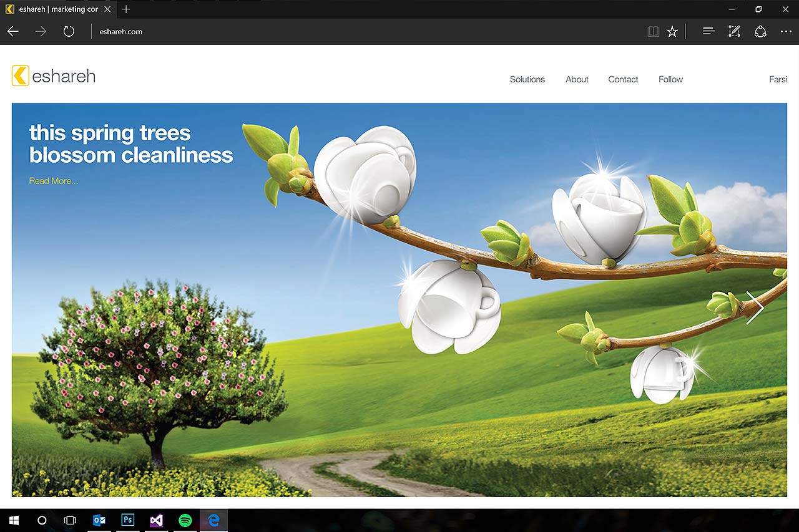Select the eshareh marketing tab

click(x=57, y=9)
